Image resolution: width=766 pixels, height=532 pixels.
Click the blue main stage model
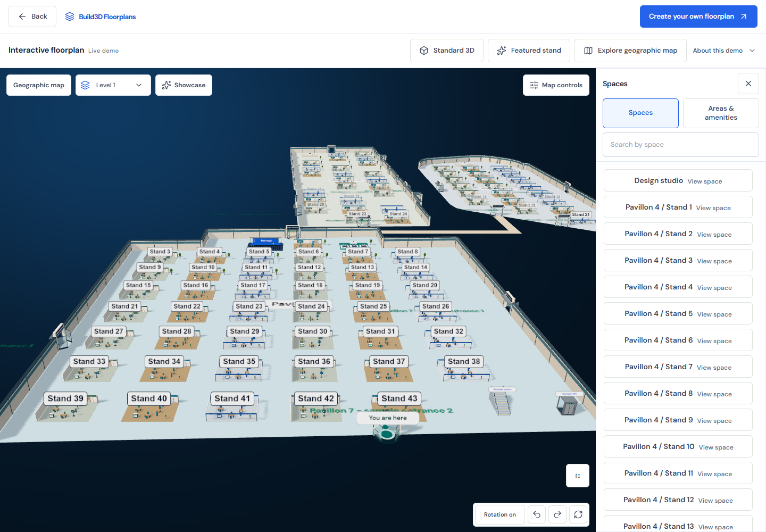coord(266,243)
